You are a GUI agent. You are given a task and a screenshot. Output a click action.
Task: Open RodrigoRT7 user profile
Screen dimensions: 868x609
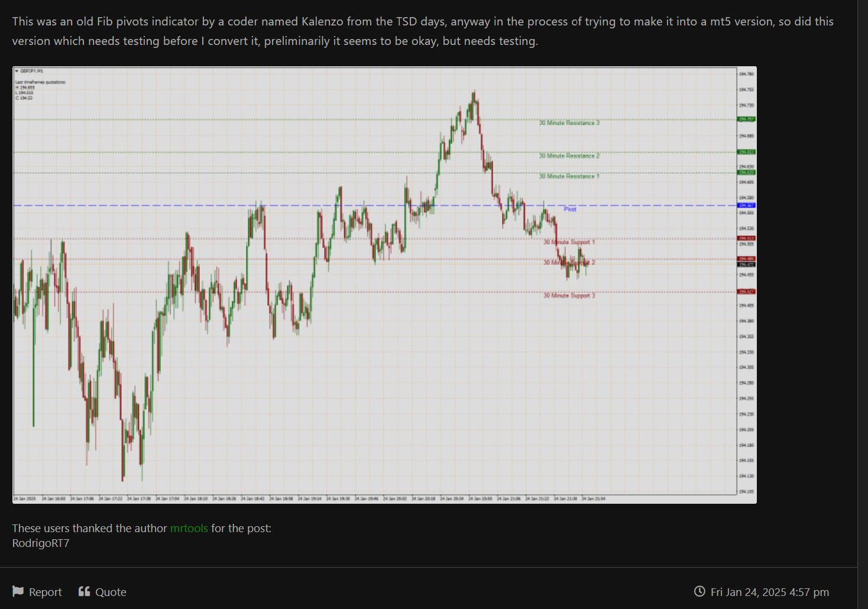[x=41, y=543]
